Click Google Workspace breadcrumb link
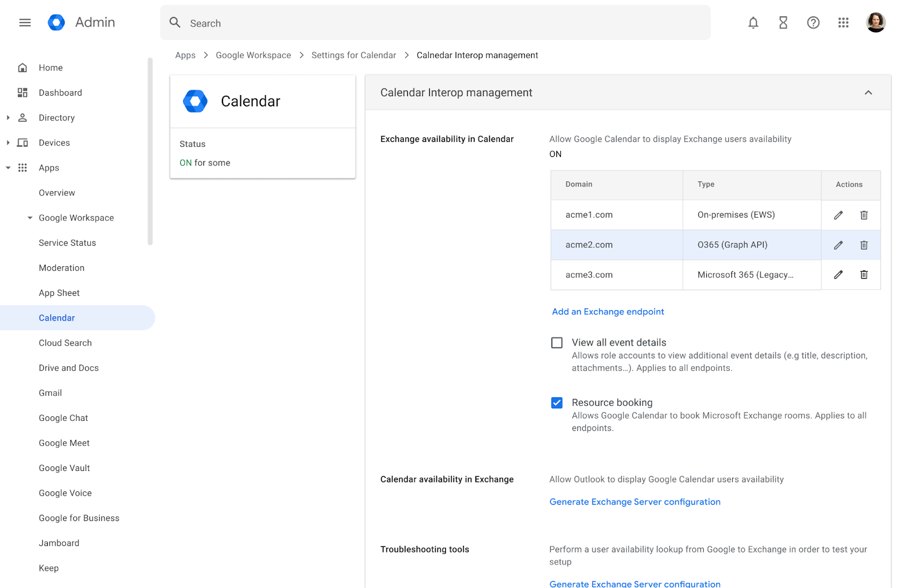The height and width of the screenshot is (588, 901). point(253,55)
